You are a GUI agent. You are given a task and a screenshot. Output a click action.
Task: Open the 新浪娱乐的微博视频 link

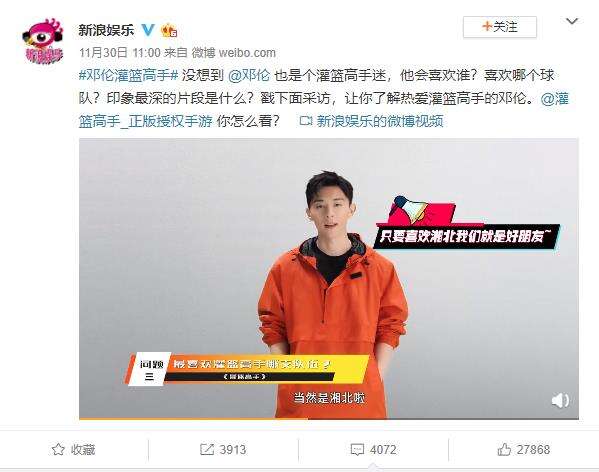tap(380, 121)
